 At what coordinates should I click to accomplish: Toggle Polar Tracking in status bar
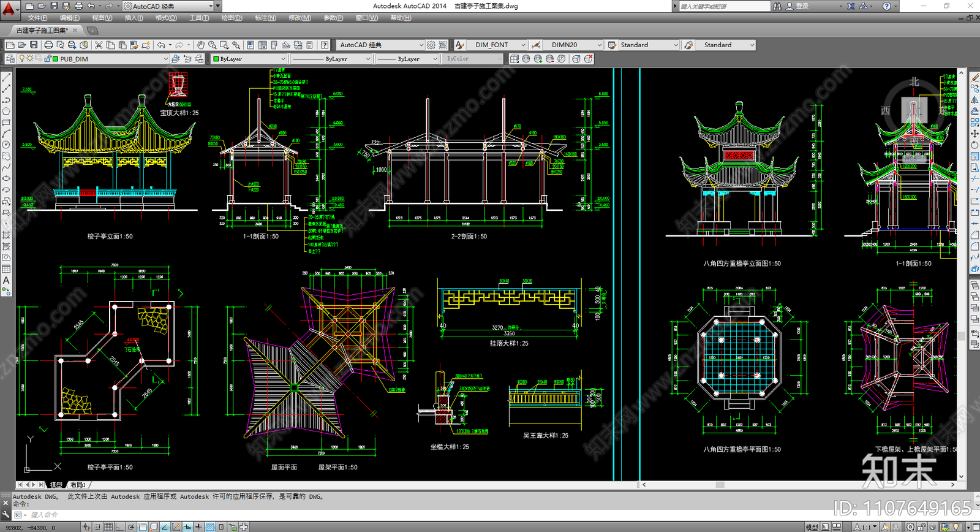(131, 526)
